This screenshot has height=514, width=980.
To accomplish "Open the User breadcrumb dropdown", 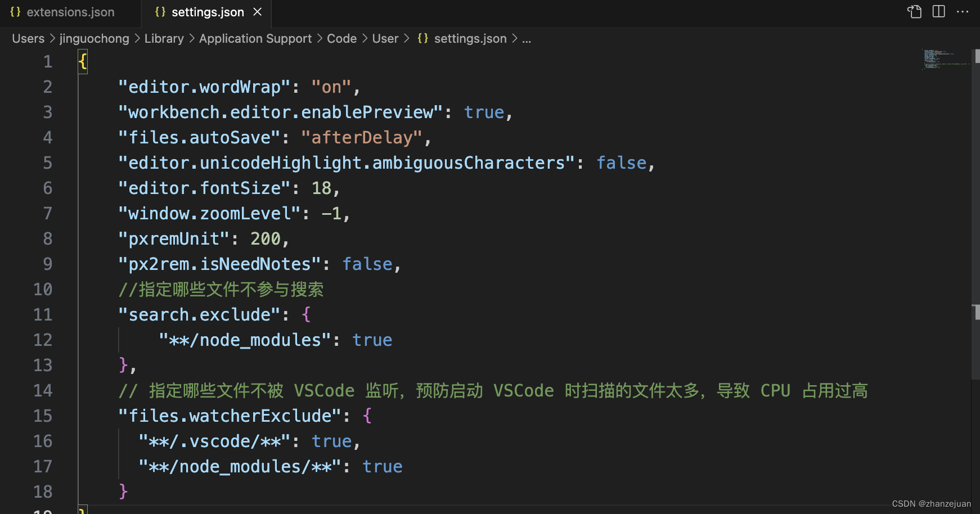I will (x=385, y=38).
